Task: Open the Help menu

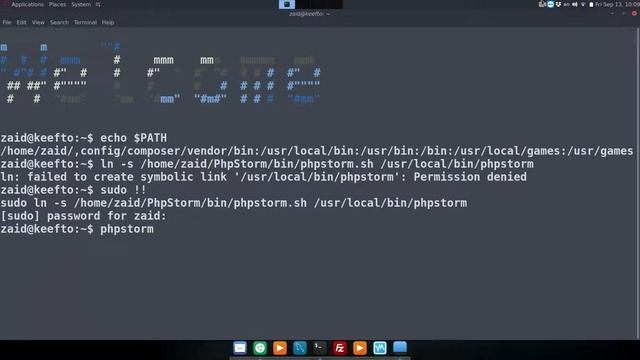Action: [x=108, y=22]
